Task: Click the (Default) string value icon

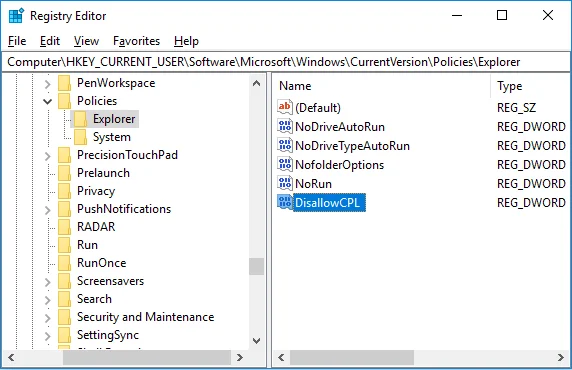Action: click(x=285, y=107)
